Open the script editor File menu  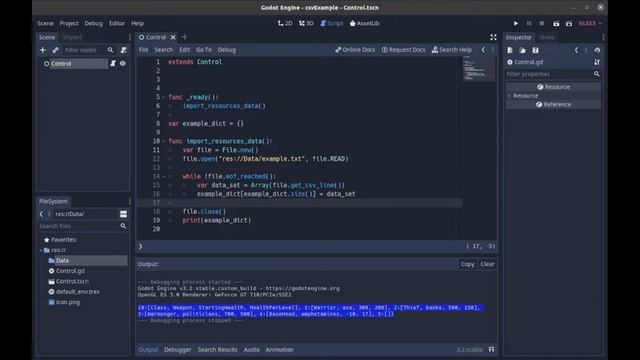144,50
